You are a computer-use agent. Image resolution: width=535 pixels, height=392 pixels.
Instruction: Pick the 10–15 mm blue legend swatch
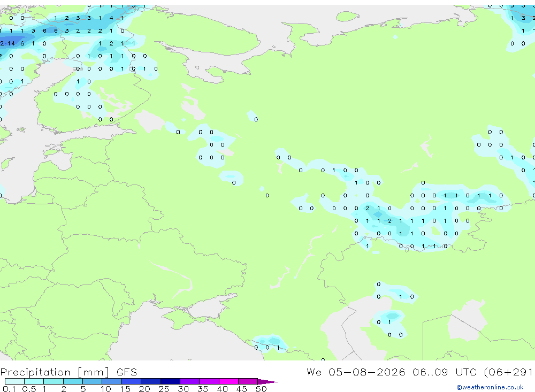click(x=112, y=381)
